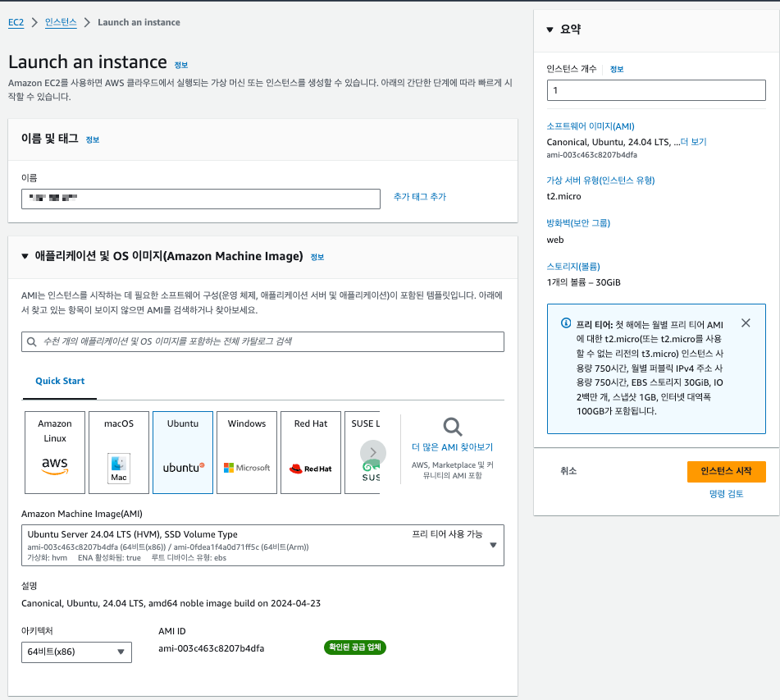
Task: Click the 추가 태그 추가 link
Action: [x=420, y=197]
